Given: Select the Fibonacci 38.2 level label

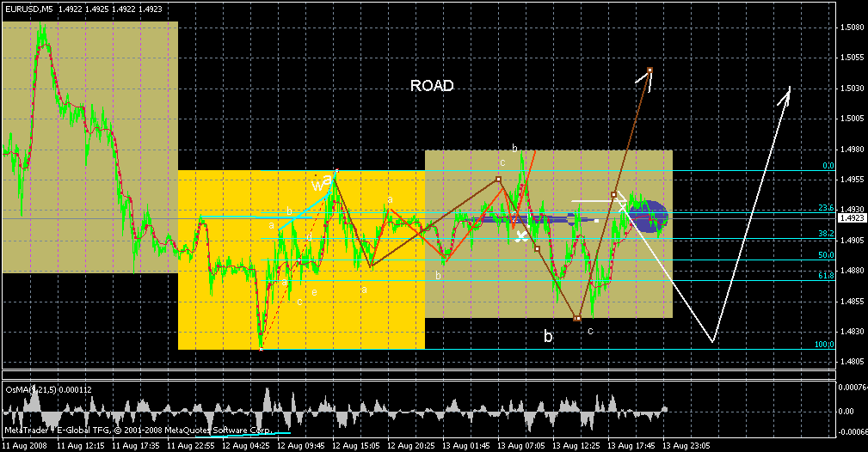Looking at the screenshot, I should (x=827, y=234).
